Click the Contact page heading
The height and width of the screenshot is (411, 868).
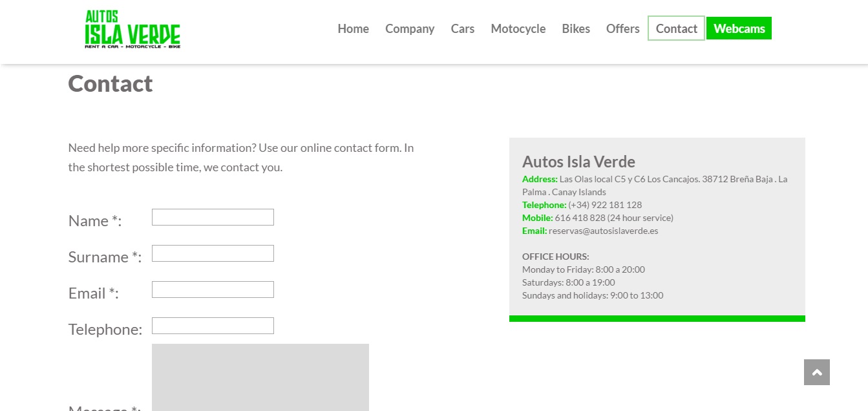111,83
